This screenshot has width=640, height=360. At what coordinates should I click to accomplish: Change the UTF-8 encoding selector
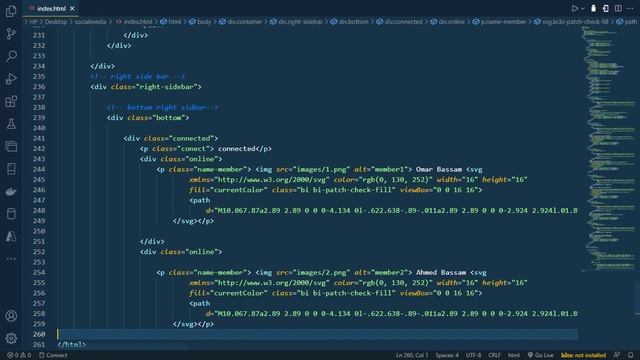pos(473,355)
